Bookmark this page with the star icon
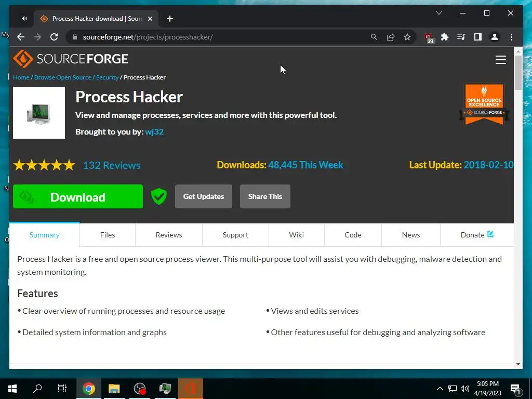This screenshot has height=399, width=532. pyautogui.click(x=407, y=37)
